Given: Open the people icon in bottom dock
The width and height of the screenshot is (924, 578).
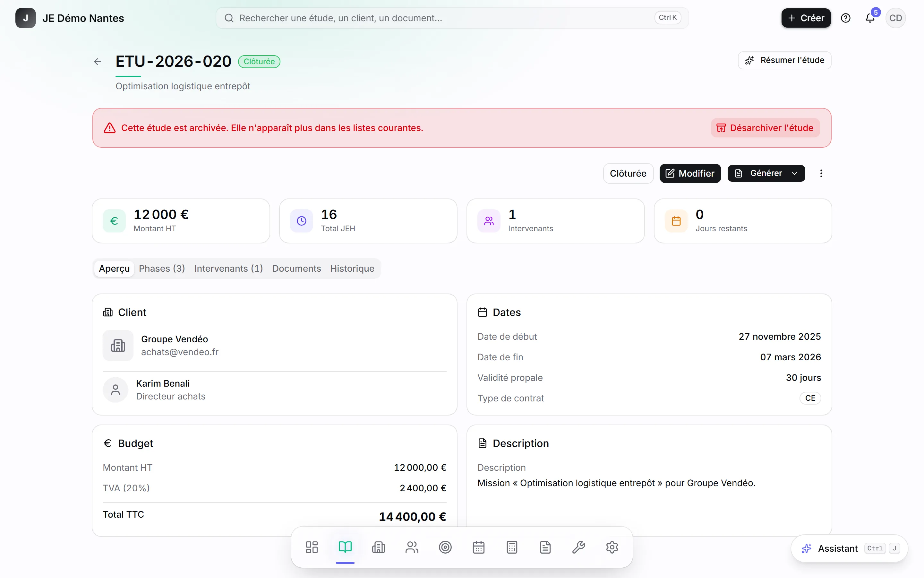Looking at the screenshot, I should pyautogui.click(x=412, y=547).
